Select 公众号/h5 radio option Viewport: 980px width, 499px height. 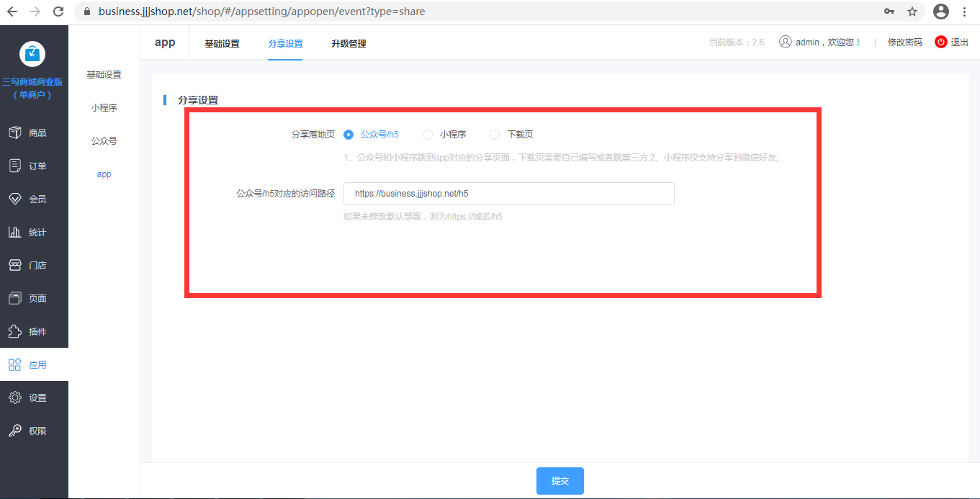coord(349,134)
